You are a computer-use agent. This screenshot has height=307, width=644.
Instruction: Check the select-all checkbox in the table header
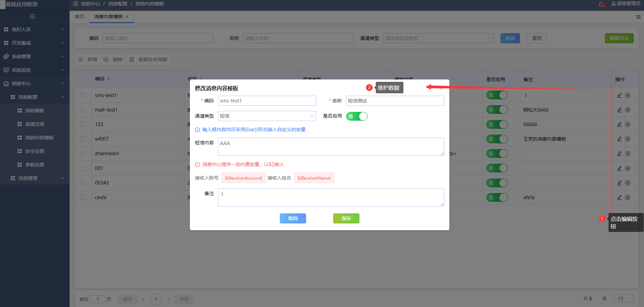(x=83, y=79)
